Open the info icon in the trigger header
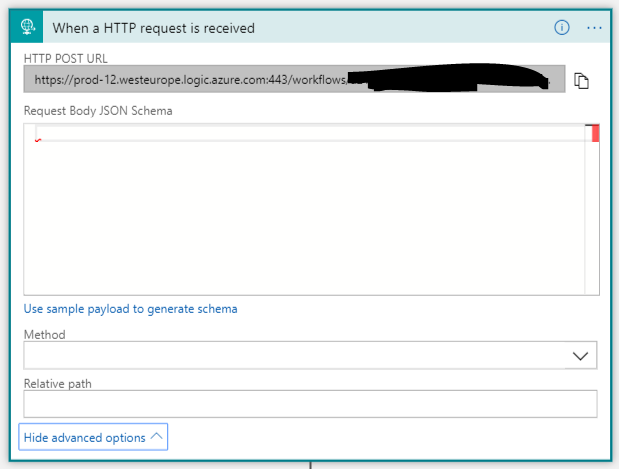 562,27
